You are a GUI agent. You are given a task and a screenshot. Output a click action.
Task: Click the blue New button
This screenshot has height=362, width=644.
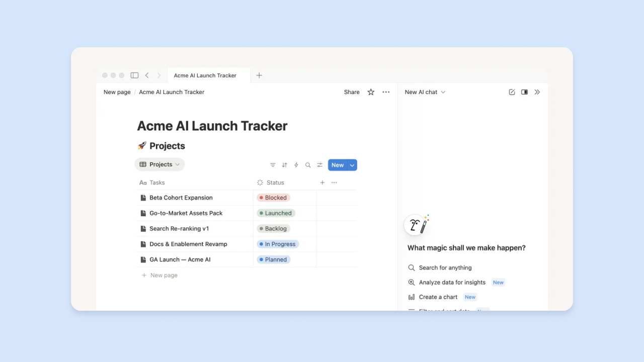point(338,165)
